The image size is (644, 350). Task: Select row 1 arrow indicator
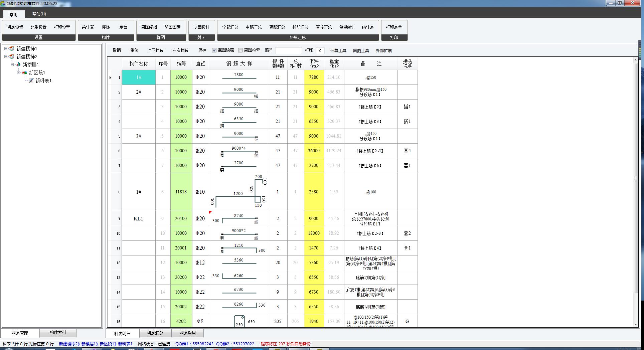(x=111, y=77)
